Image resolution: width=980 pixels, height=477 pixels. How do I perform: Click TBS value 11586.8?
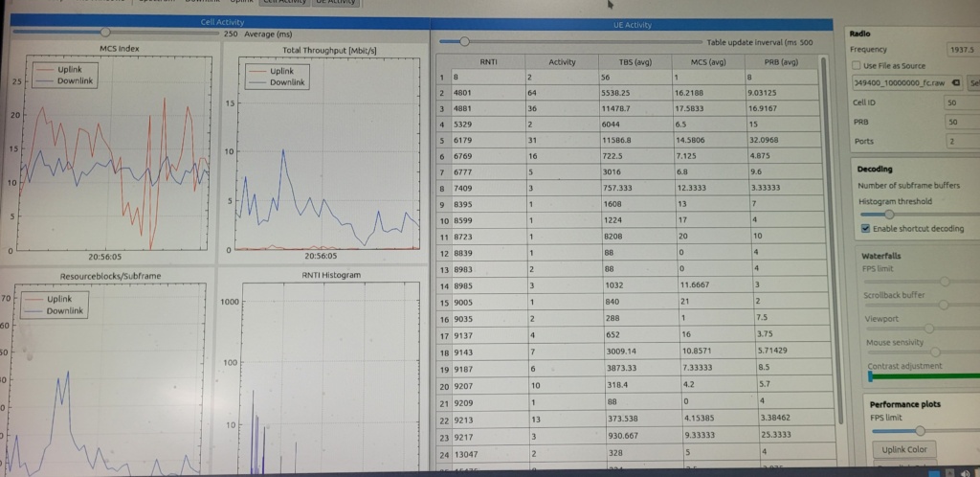635,140
